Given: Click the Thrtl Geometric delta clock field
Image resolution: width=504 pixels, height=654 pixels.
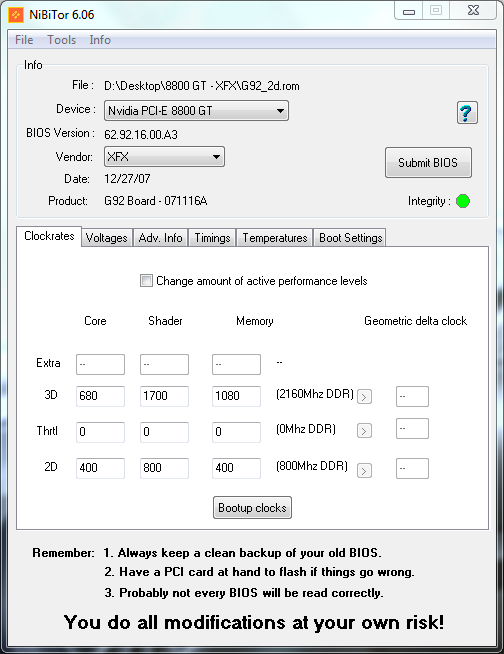Looking at the screenshot, I should (x=412, y=428).
